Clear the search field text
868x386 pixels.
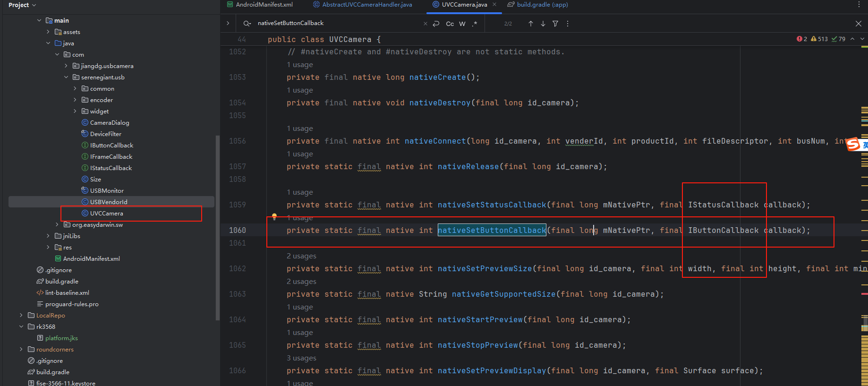click(x=425, y=24)
